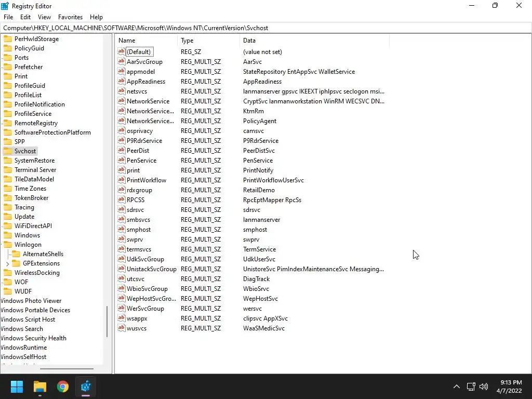
Task: Select the WbioSvcGroup value name
Action: (x=147, y=289)
